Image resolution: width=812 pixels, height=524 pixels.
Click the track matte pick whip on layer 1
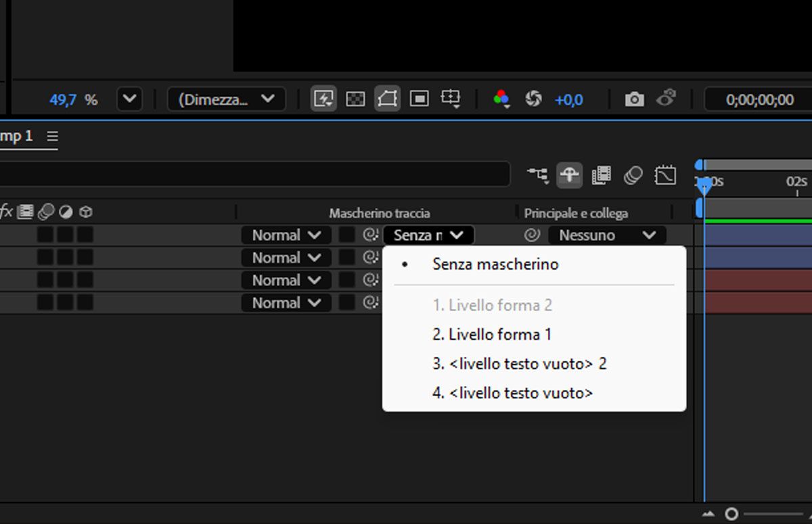[370, 235]
